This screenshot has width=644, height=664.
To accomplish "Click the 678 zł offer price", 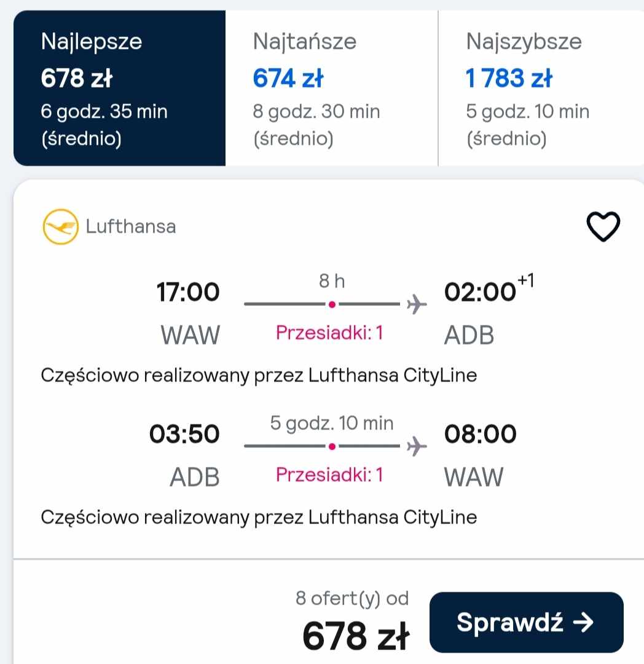I will coord(356,636).
